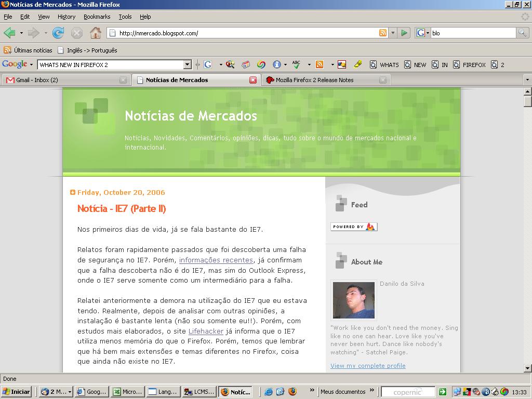Click the yellow highlighter icon
The width and height of the screenshot is (532, 399).
[x=357, y=64]
